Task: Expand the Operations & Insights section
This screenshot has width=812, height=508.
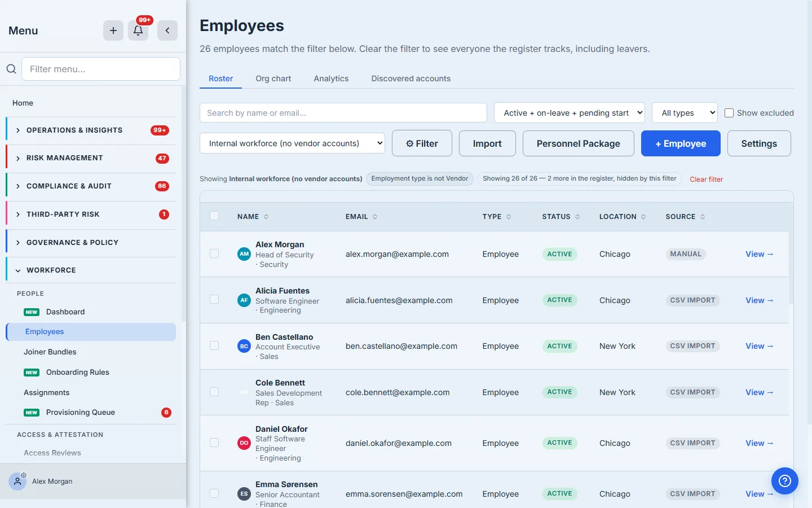Action: click(91, 130)
